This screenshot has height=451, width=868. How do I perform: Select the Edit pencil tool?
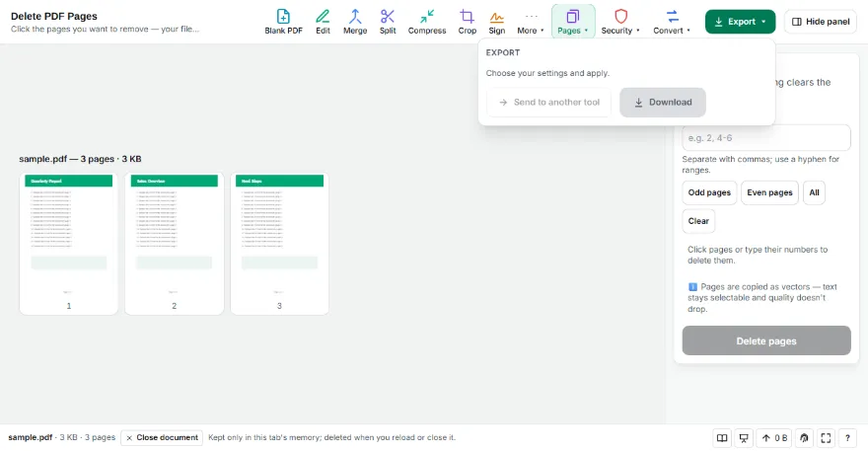[x=323, y=22]
